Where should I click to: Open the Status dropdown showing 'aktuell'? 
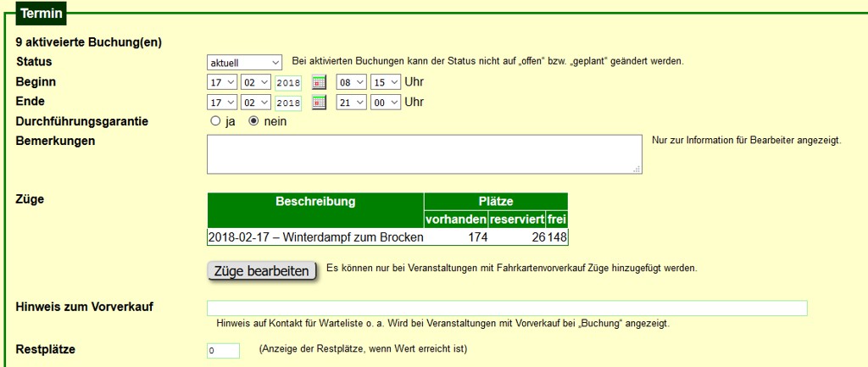[x=244, y=63]
